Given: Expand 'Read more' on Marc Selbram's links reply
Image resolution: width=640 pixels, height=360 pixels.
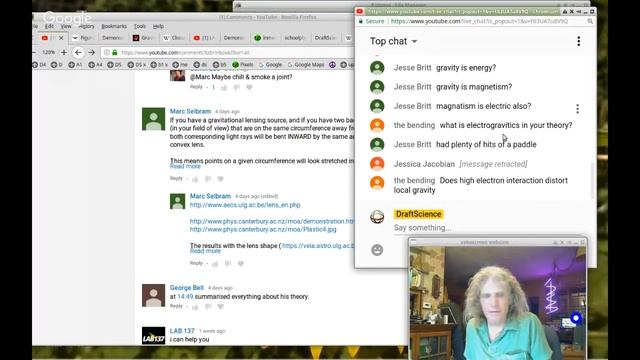Looking at the screenshot, I should pyautogui.click(x=205, y=251).
